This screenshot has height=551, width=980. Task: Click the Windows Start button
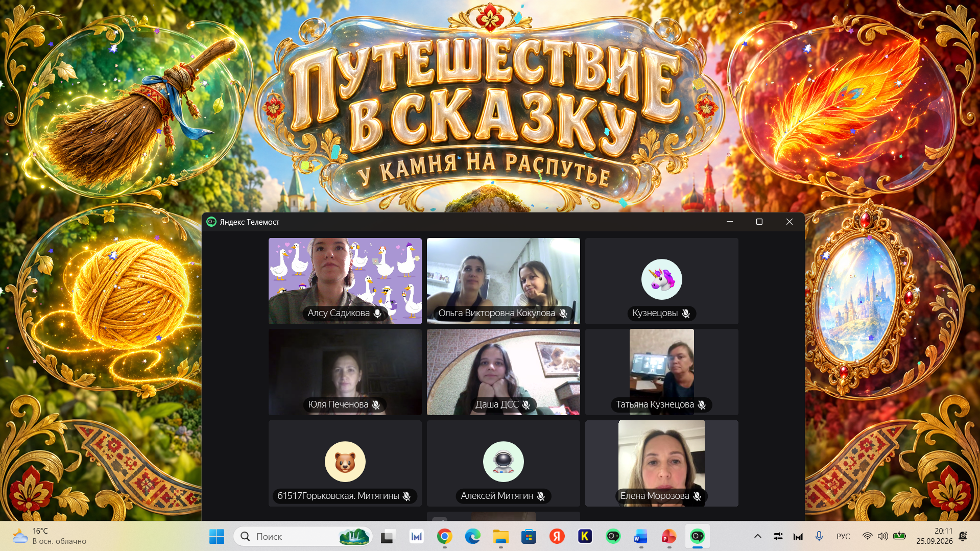click(217, 536)
